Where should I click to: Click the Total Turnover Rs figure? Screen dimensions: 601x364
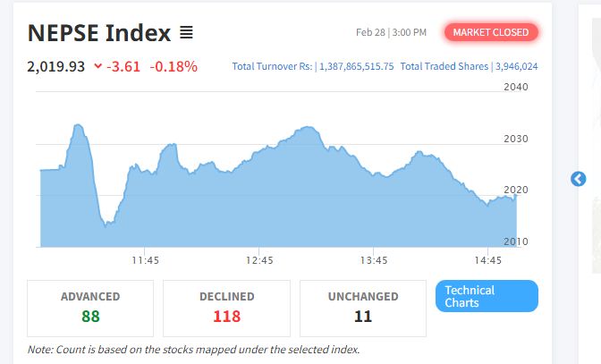click(x=357, y=66)
